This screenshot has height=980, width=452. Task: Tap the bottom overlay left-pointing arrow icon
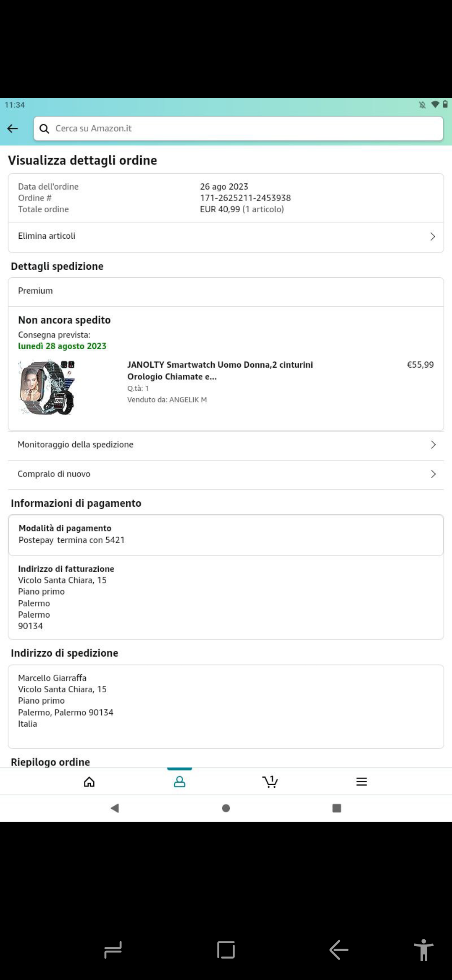tap(339, 949)
